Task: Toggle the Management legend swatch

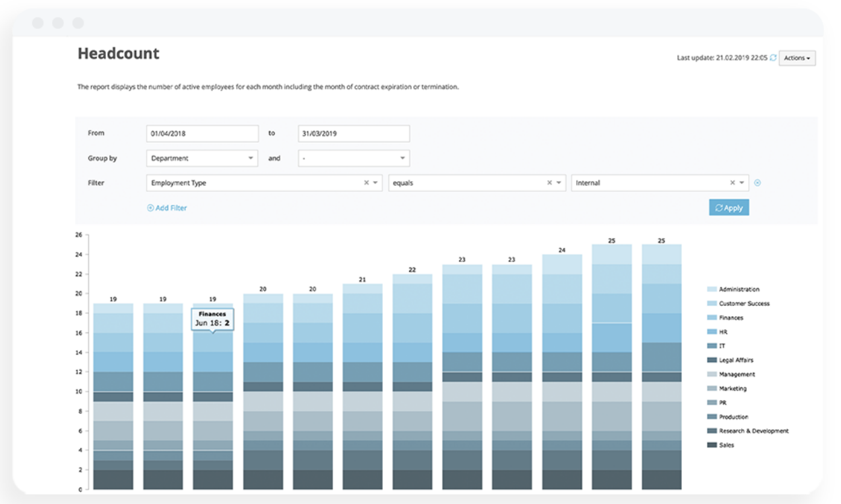Action: coord(712,374)
